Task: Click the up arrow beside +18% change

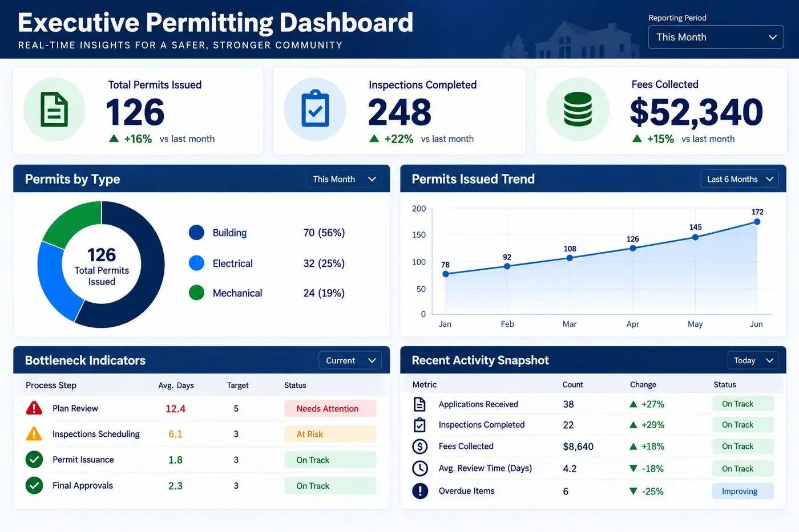Action: 633,446
